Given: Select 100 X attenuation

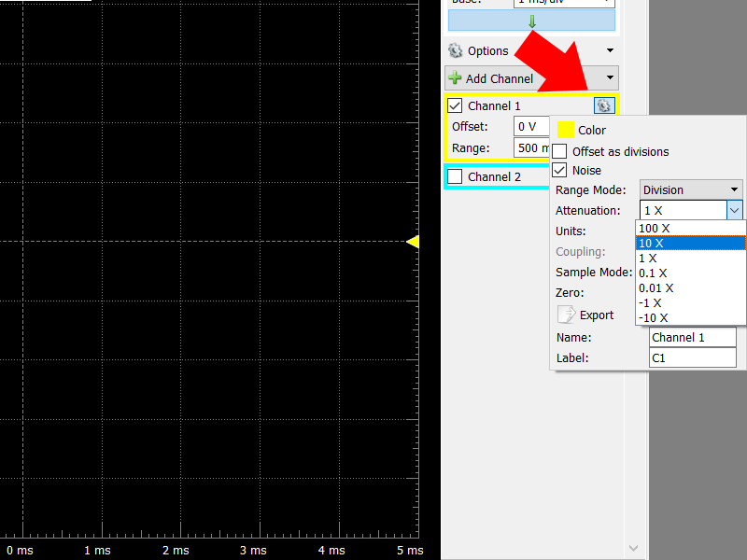Looking at the screenshot, I should [690, 228].
